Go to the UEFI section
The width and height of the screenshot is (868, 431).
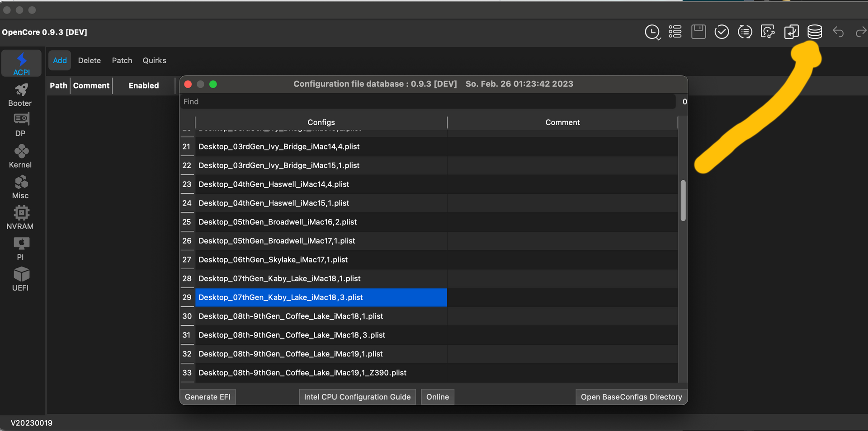pyautogui.click(x=20, y=279)
